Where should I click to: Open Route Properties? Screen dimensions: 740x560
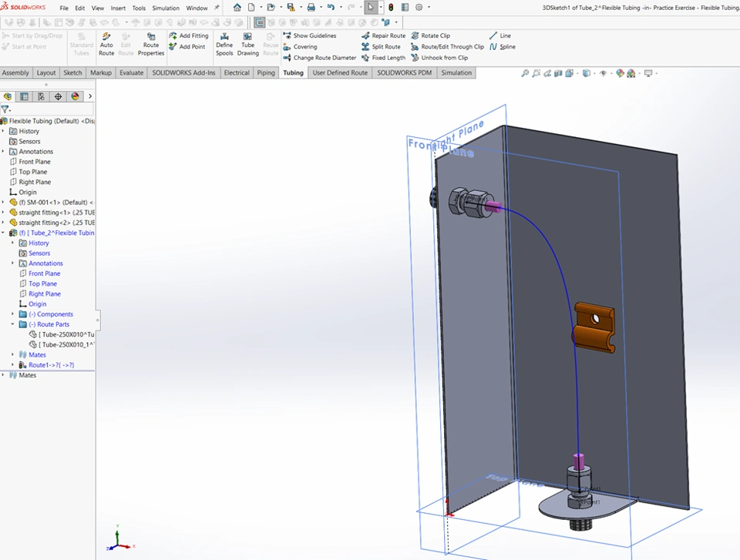pyautogui.click(x=151, y=44)
